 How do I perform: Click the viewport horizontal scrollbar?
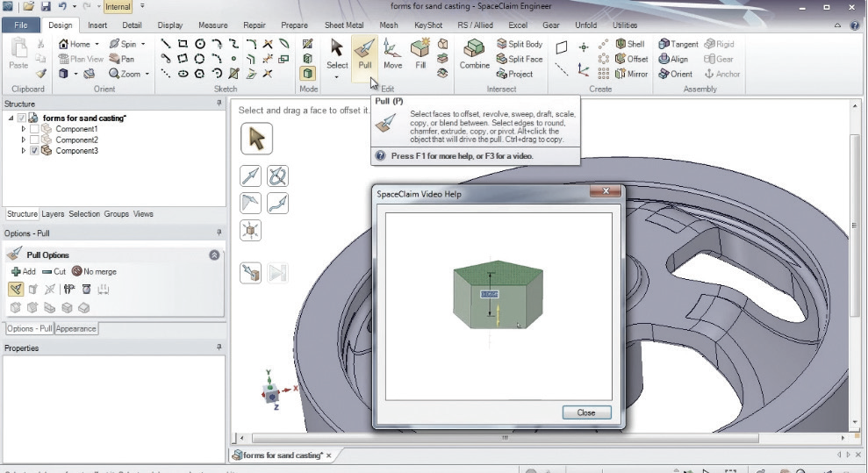pos(505,438)
